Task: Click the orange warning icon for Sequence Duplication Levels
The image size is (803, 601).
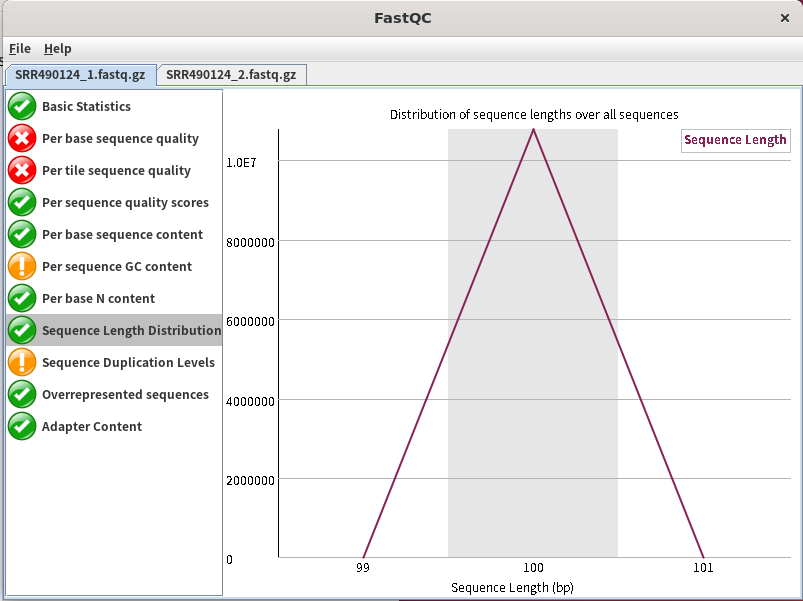Action: tap(22, 362)
